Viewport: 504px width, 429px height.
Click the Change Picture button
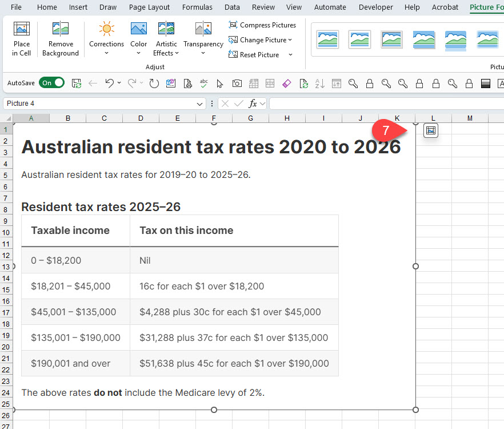pos(260,40)
